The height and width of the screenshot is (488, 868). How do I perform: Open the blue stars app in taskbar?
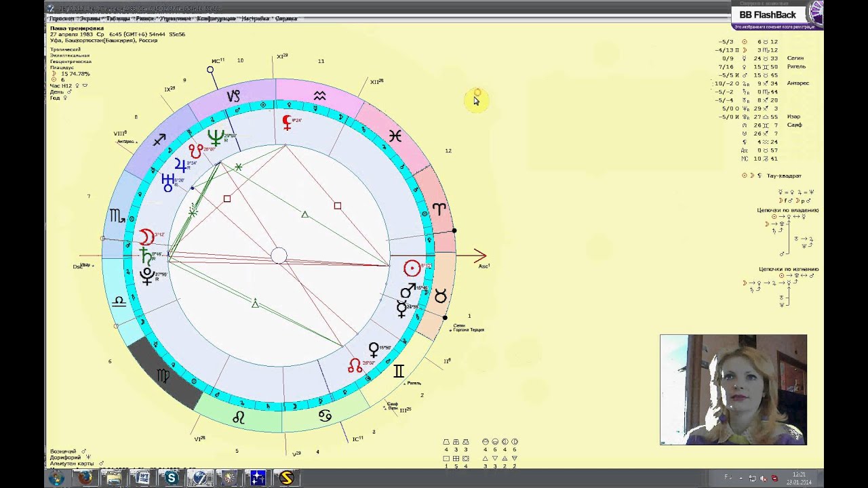(x=258, y=479)
